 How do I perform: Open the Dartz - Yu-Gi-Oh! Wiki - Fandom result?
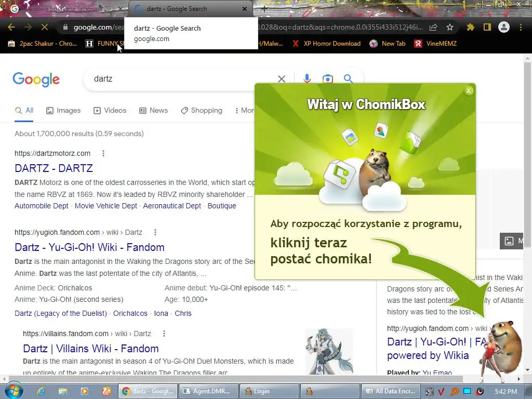[x=89, y=247]
